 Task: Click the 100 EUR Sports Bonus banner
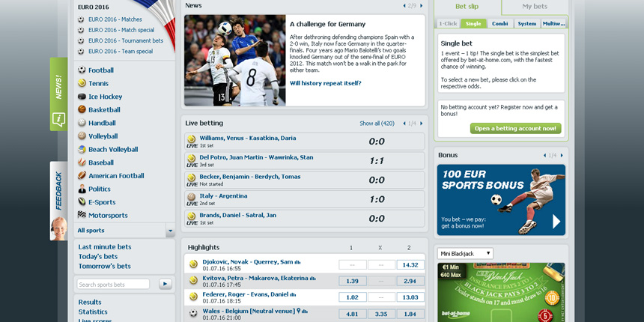501,200
